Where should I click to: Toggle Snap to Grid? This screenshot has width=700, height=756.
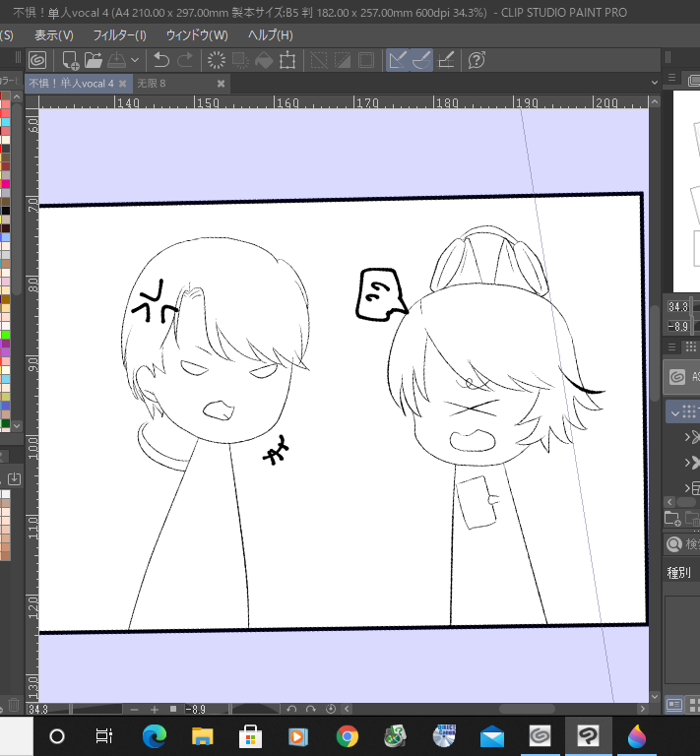(x=445, y=60)
